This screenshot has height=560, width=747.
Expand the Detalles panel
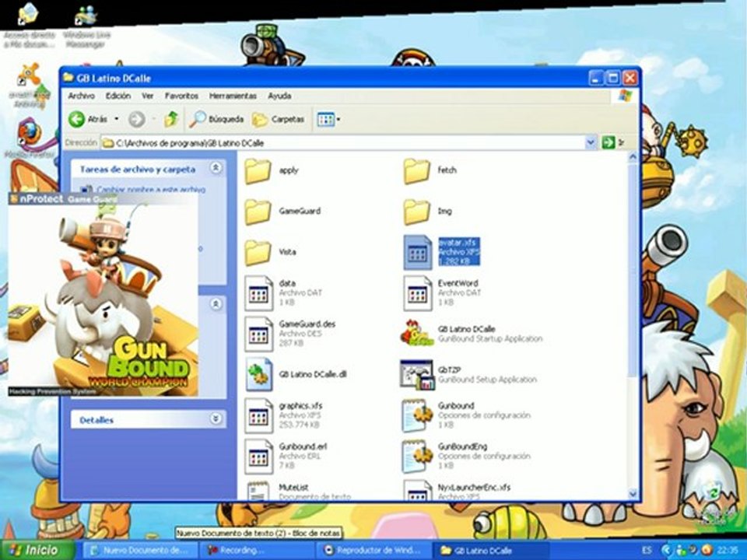click(216, 418)
